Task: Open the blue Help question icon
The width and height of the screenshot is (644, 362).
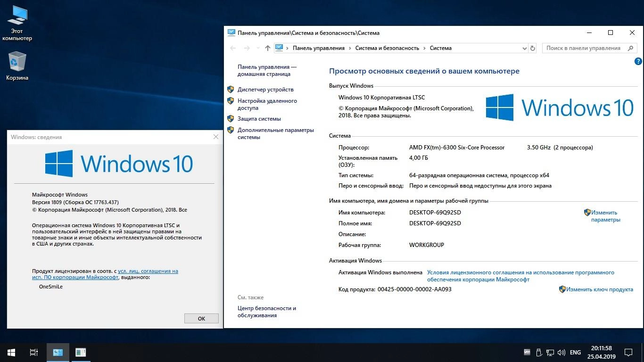Action: coord(638,61)
